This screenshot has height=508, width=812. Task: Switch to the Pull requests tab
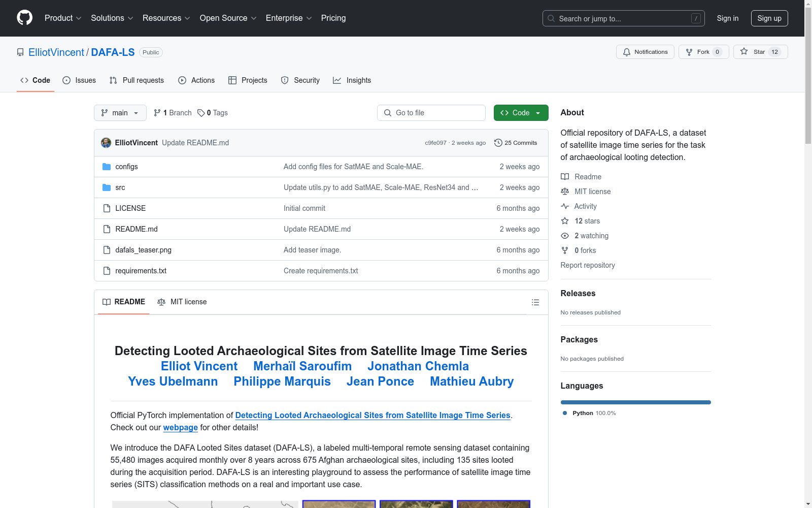pyautogui.click(x=137, y=80)
